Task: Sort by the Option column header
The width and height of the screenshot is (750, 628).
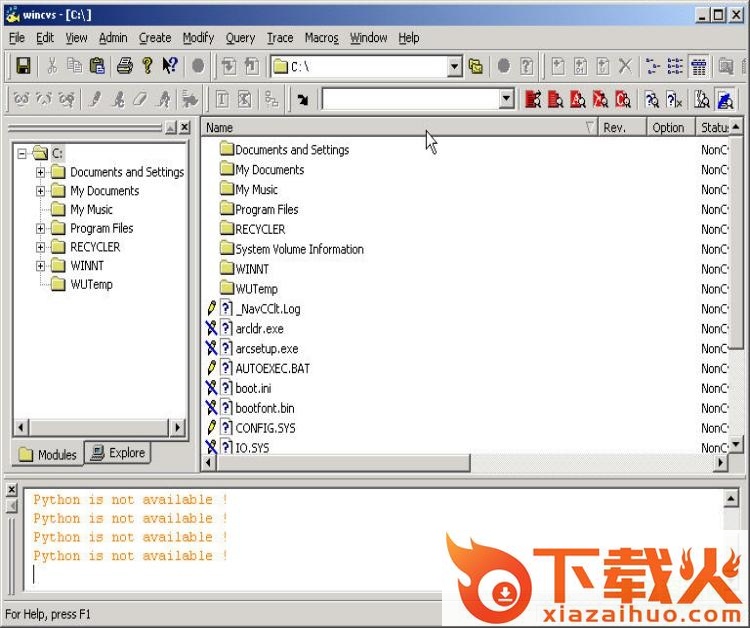Action: point(671,128)
